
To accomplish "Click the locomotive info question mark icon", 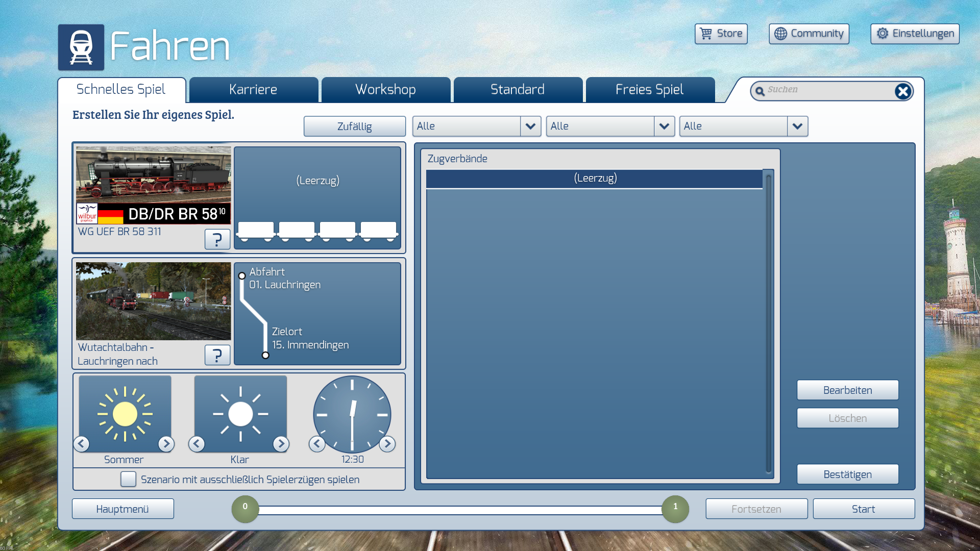I will [x=217, y=239].
